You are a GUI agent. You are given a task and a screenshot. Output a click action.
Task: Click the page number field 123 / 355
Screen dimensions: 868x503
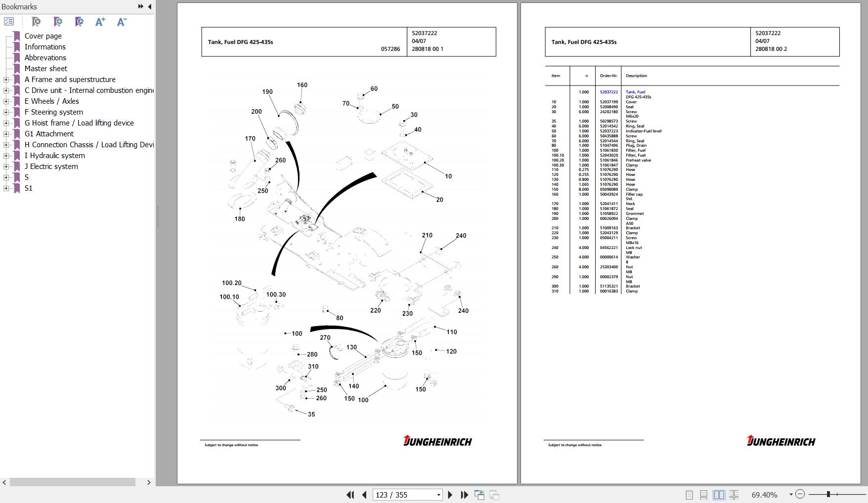click(403, 495)
